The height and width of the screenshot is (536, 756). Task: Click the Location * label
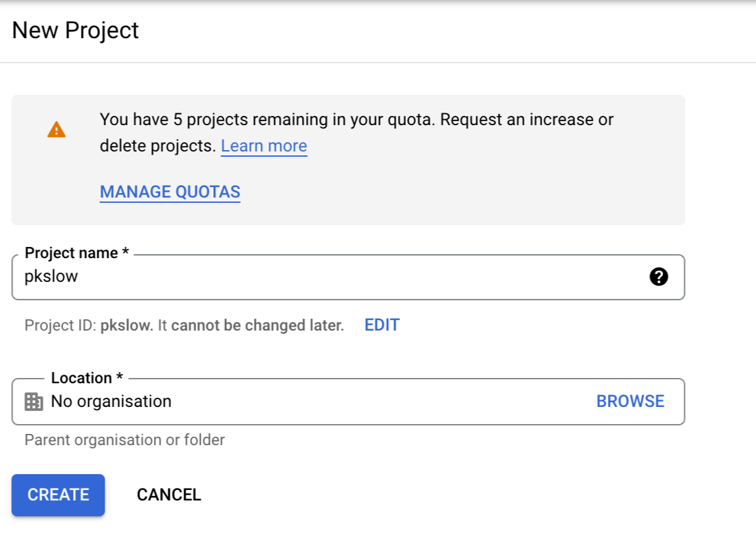click(x=87, y=379)
